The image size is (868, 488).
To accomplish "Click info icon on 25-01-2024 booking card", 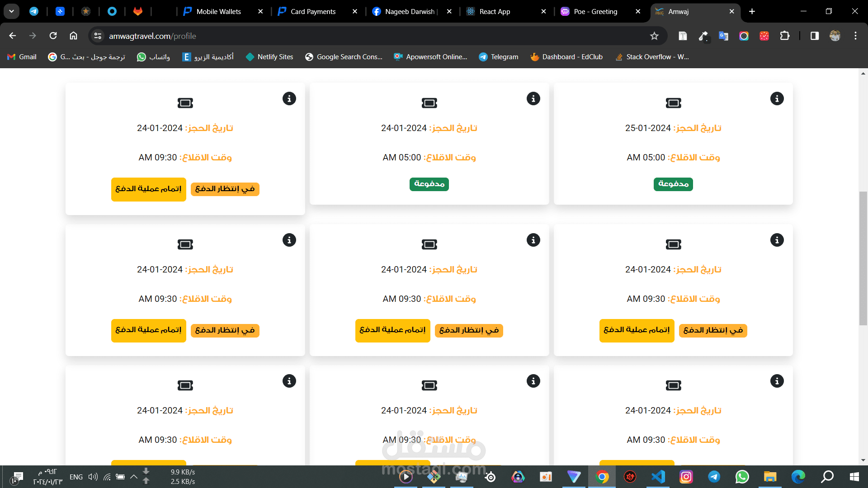I will point(777,99).
